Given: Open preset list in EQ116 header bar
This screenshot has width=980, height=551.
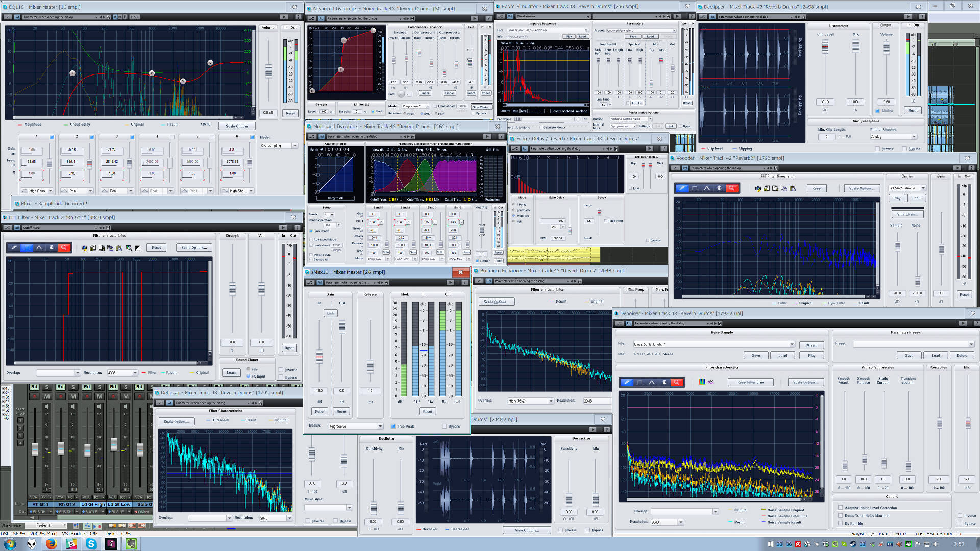Looking at the screenshot, I should coord(96,17).
